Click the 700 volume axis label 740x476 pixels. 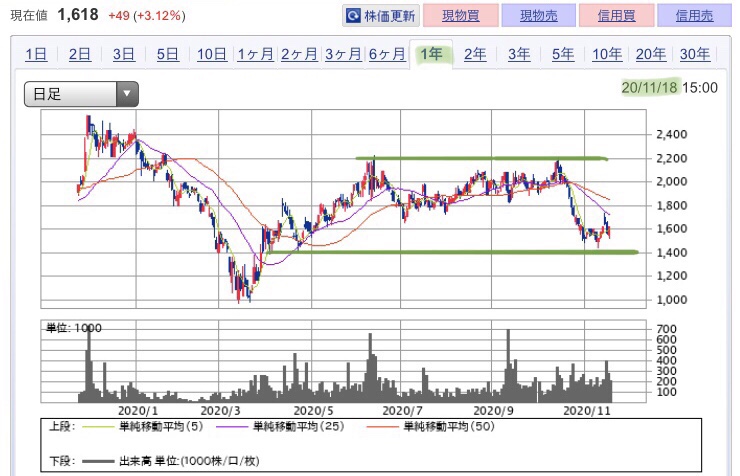(x=666, y=329)
